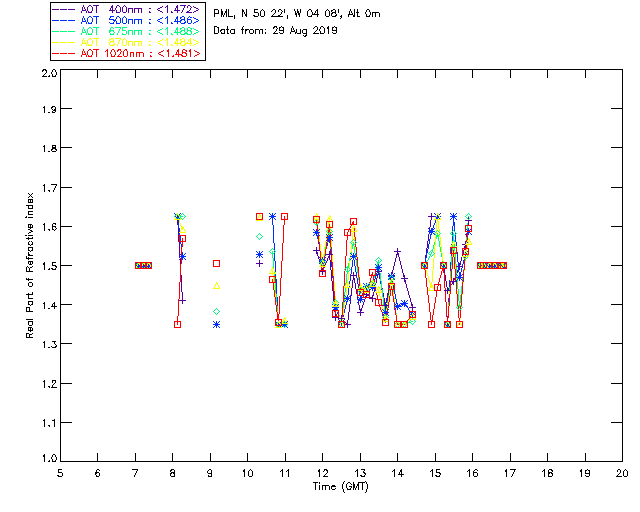This screenshot has height=512, width=640.
Task: Click the 5 x-axis tick label
Action: tap(60, 473)
